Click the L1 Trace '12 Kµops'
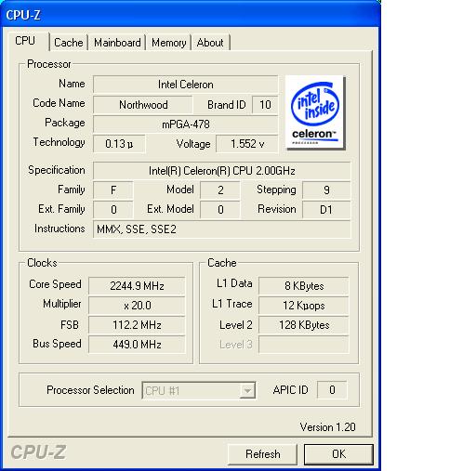This screenshot has width=476, height=471. [x=304, y=306]
